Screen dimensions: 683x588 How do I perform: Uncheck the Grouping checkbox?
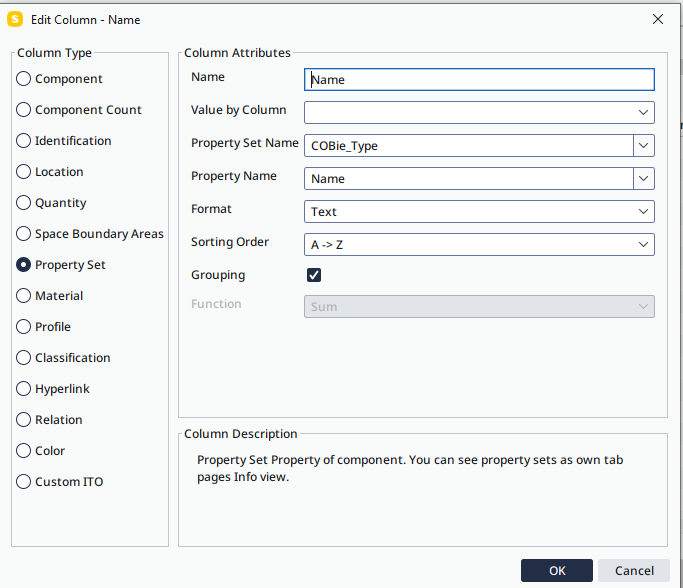point(314,275)
